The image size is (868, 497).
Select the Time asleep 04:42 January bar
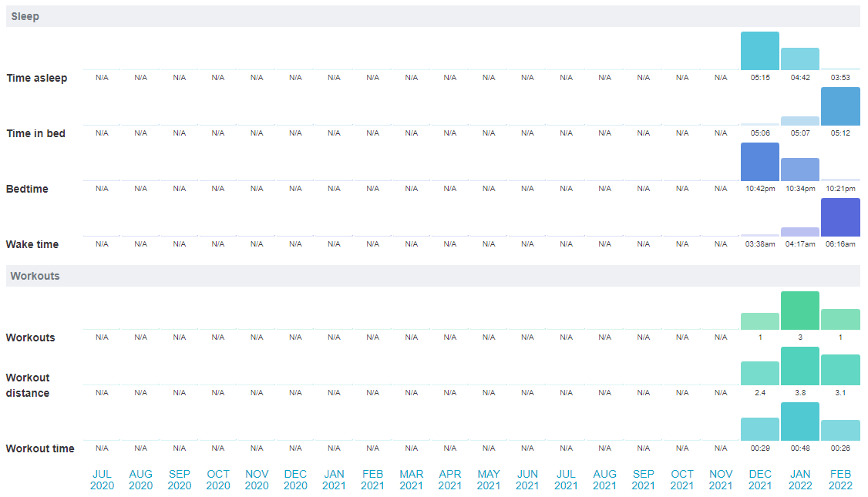click(x=799, y=59)
